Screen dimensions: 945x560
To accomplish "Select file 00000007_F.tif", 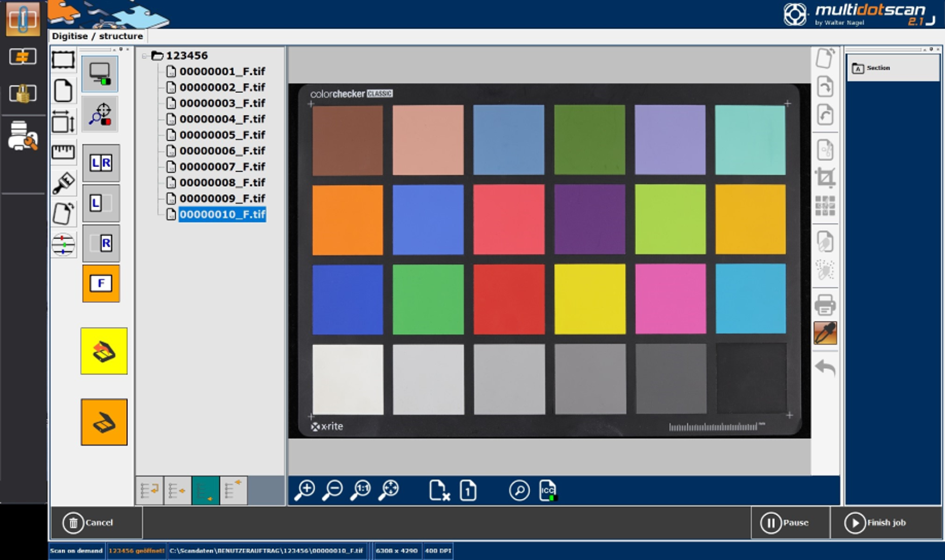I will (x=222, y=167).
